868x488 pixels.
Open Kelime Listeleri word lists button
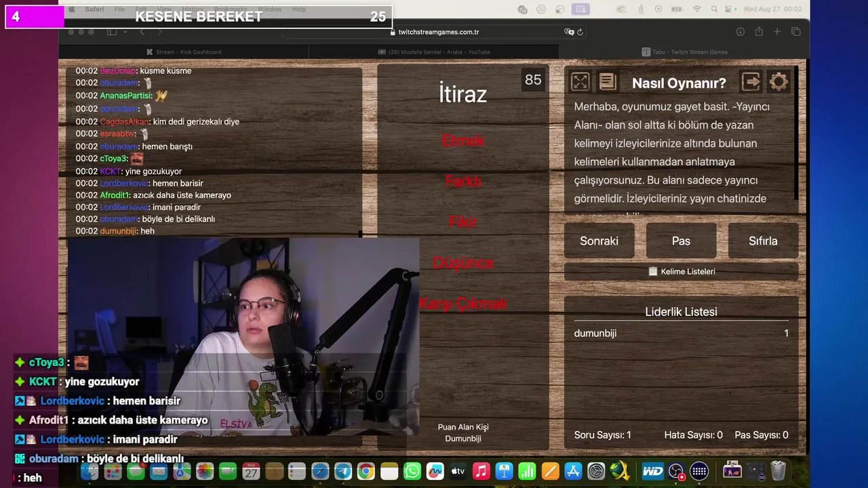tap(682, 271)
